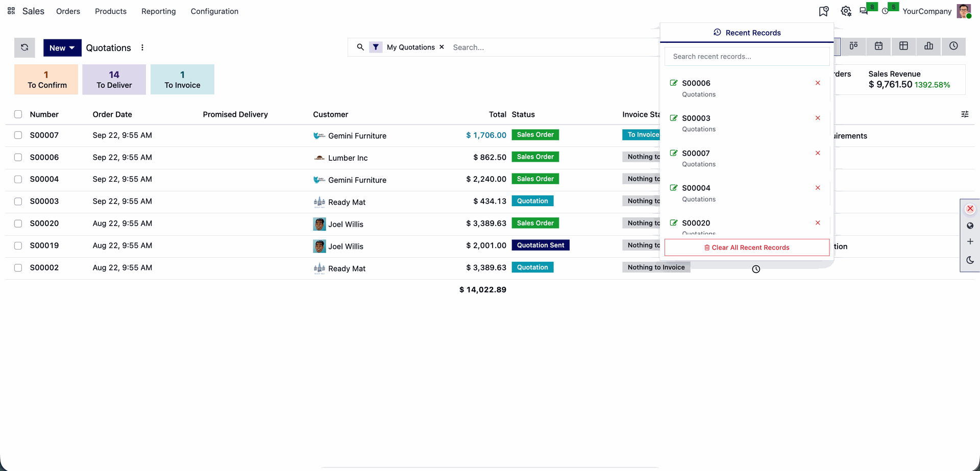Tick the checkbox for order S00004
The height and width of the screenshot is (471, 980).
coord(18,179)
